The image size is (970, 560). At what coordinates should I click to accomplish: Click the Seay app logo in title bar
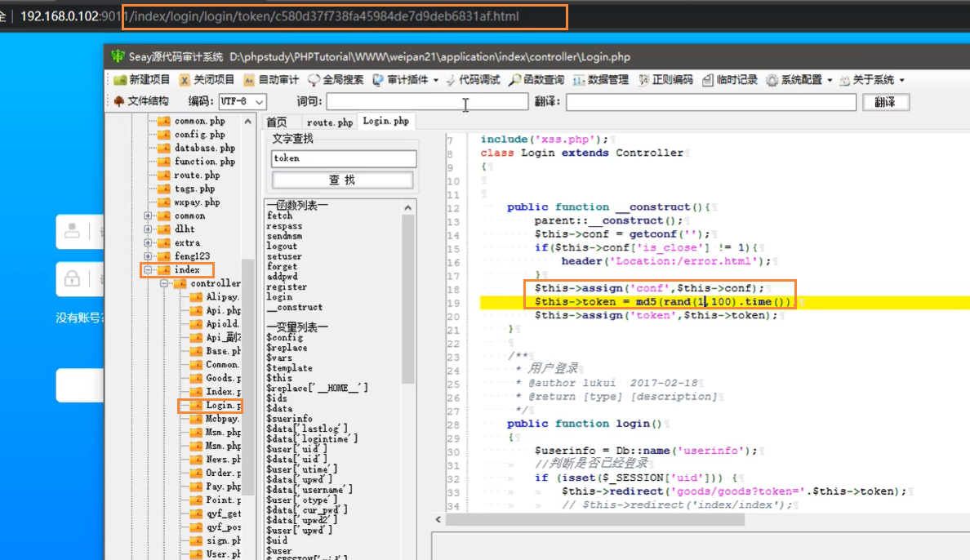pos(118,56)
